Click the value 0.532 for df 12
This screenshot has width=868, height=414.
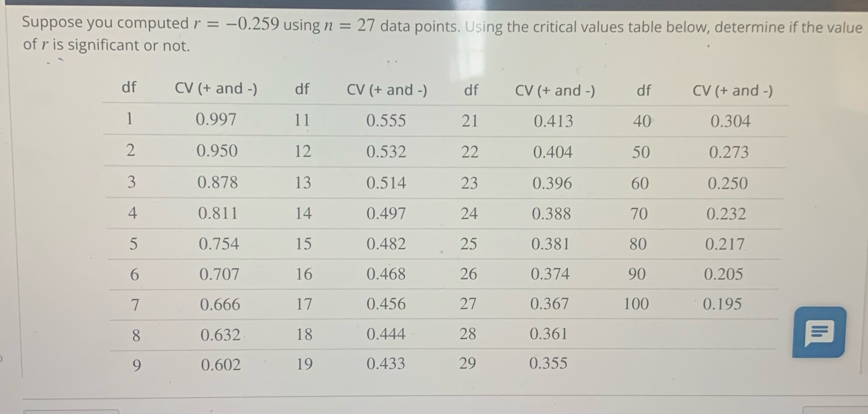click(386, 151)
